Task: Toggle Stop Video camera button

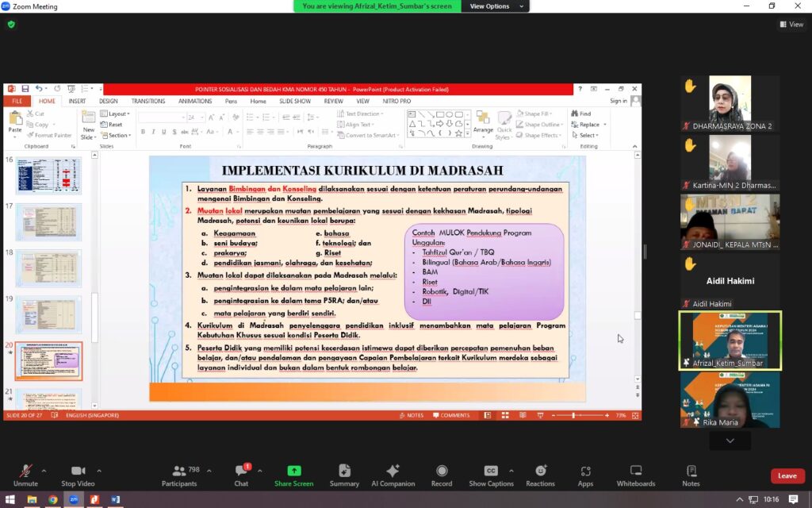Action: coord(78,471)
